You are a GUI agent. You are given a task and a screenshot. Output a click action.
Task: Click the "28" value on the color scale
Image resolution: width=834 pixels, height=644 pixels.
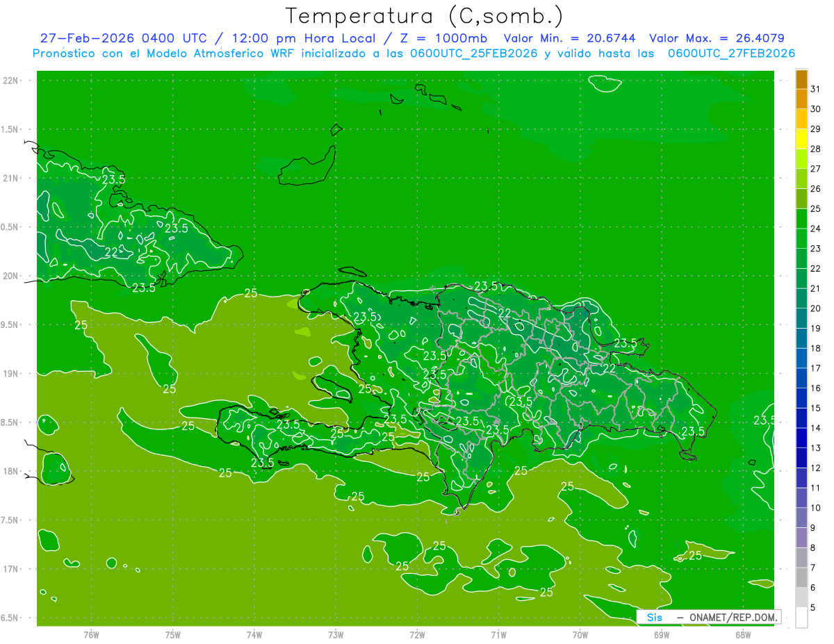816,149
